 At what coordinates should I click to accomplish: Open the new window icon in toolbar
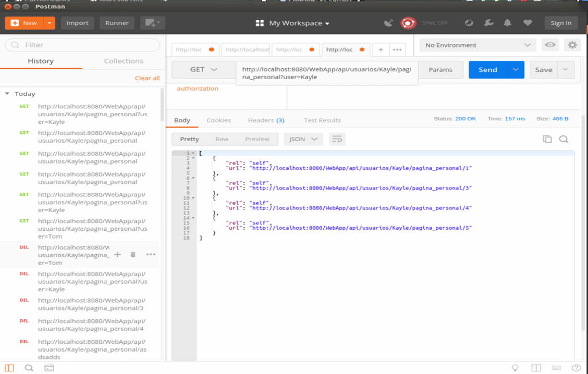point(153,23)
